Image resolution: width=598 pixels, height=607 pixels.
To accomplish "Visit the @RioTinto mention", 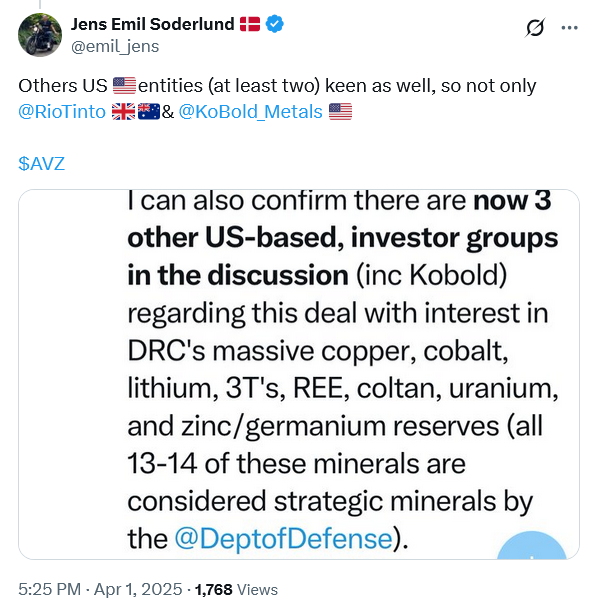I will (62, 112).
